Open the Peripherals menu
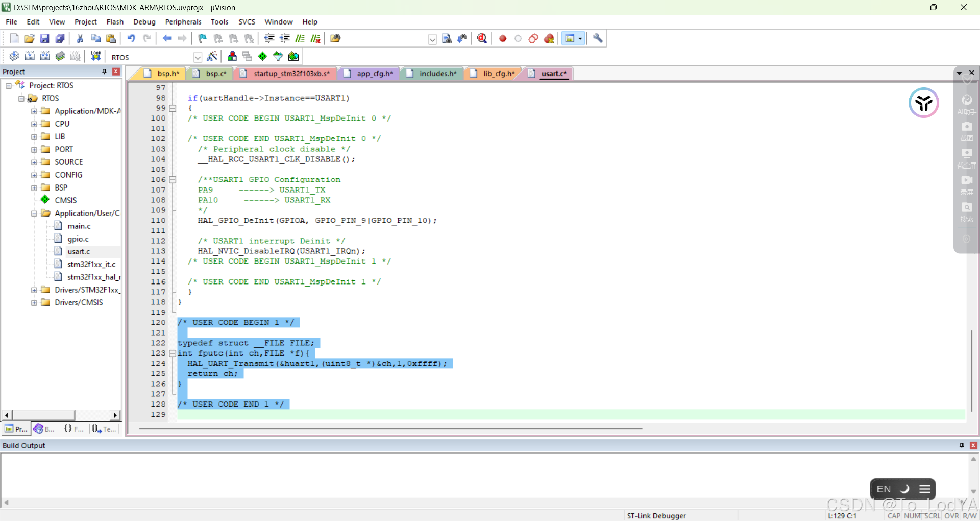This screenshot has height=521, width=980. (183, 22)
